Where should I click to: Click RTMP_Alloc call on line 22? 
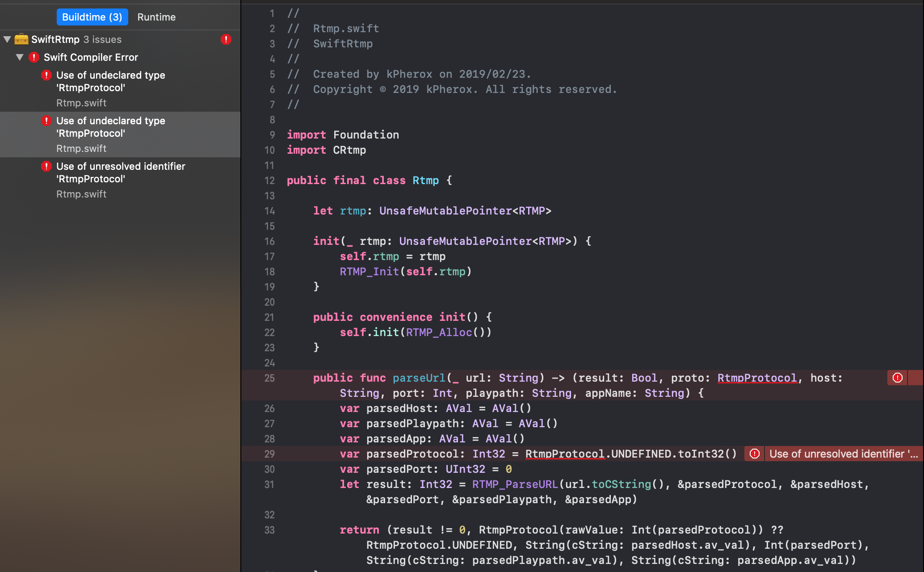click(x=439, y=332)
